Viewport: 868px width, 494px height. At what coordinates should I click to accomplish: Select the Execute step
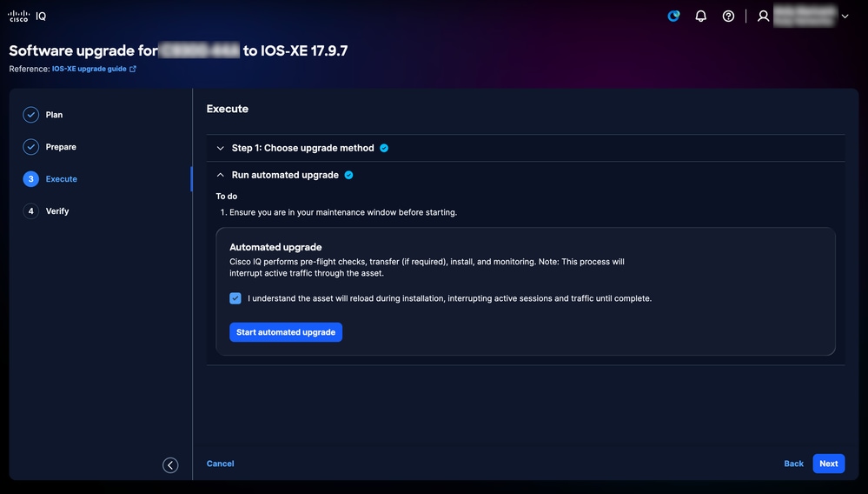62,179
